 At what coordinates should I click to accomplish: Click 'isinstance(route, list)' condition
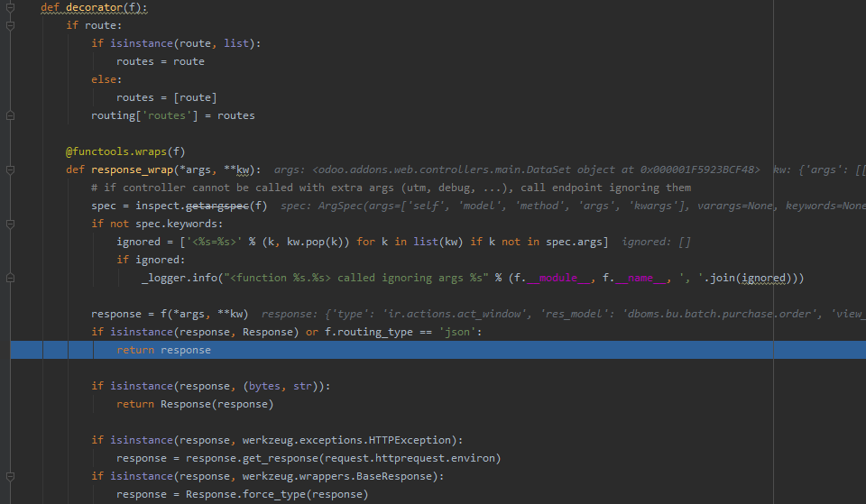(182, 43)
